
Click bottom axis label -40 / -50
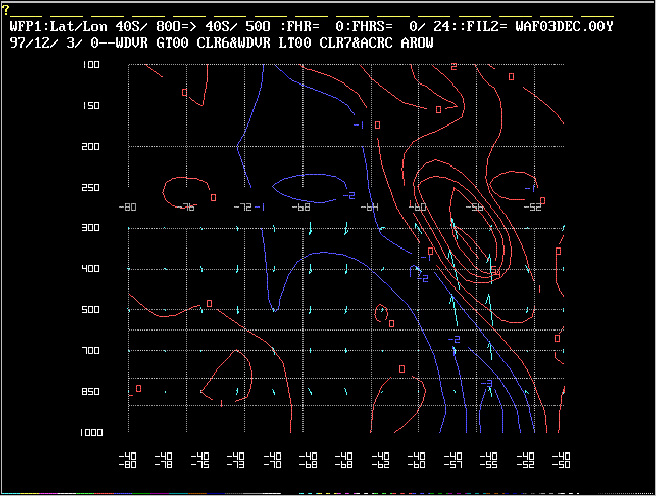point(561,460)
